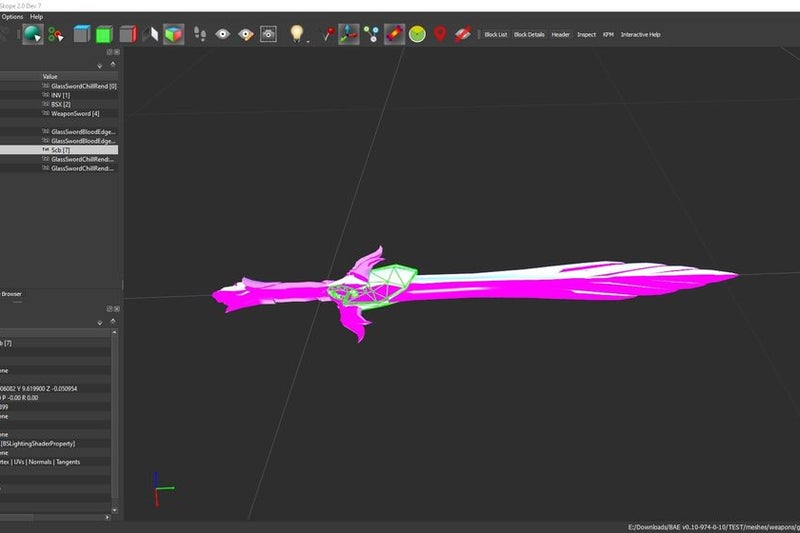The height and width of the screenshot is (533, 800).
Task: Click the 'UVs | Normals | Tangents' flags row
Action: (55, 462)
